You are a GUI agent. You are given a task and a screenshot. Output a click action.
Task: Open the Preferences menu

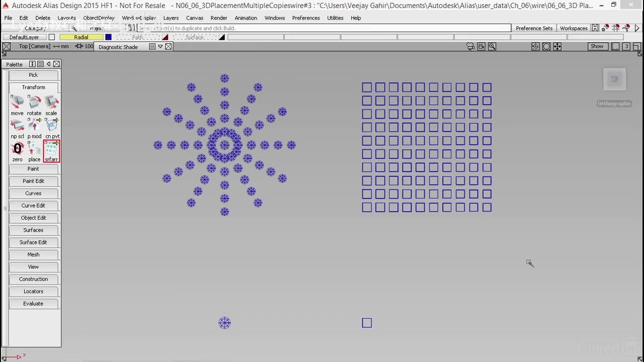[x=306, y=18]
